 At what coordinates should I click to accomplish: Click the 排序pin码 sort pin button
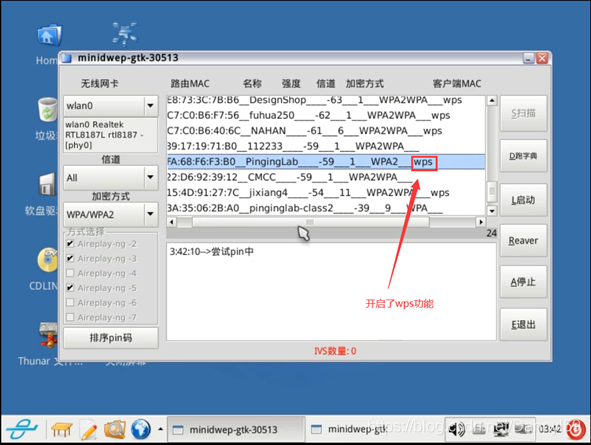click(111, 338)
